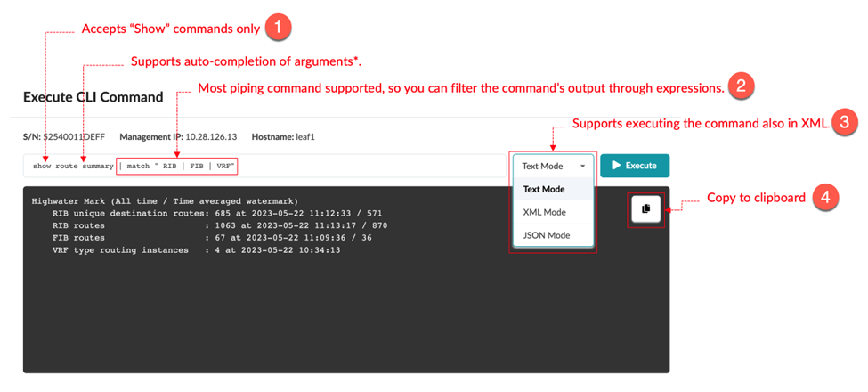Select Text Mode option in list
Image resolution: width=868 pixels, height=392 pixels.
click(553, 189)
